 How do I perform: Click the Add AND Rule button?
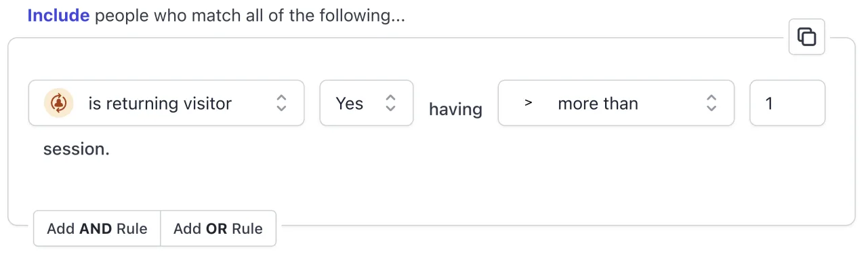[97, 228]
